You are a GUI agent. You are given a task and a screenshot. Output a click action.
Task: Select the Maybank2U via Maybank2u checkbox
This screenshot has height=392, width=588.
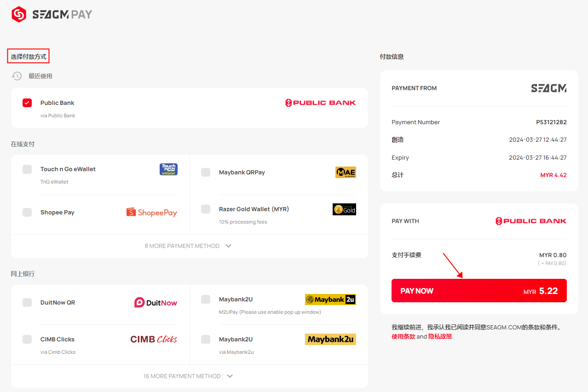coord(206,339)
